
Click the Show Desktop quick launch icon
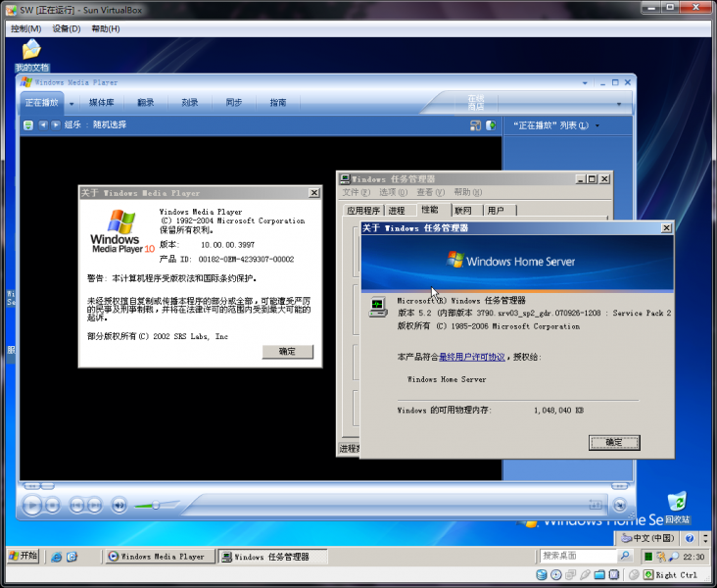72,557
